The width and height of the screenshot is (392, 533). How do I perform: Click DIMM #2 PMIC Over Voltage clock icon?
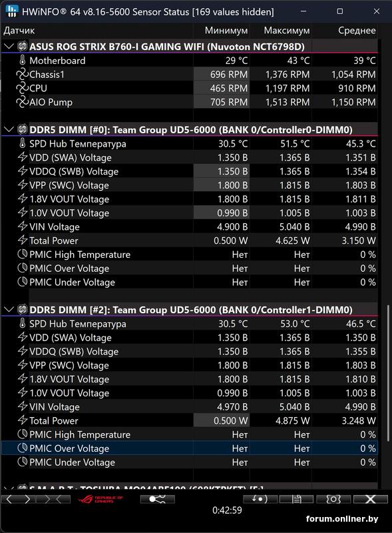tap(23, 448)
